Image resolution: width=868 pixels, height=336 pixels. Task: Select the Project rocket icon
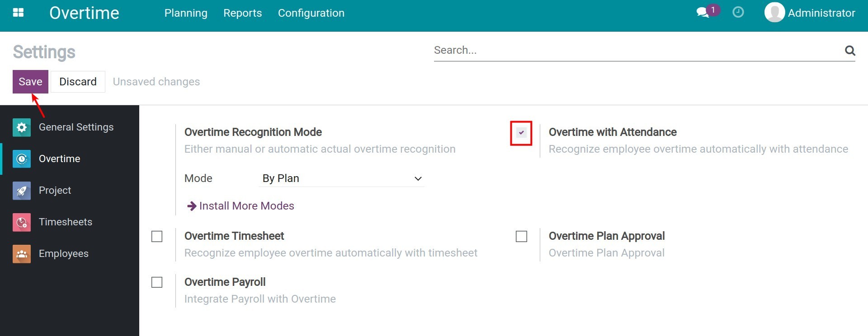click(22, 191)
